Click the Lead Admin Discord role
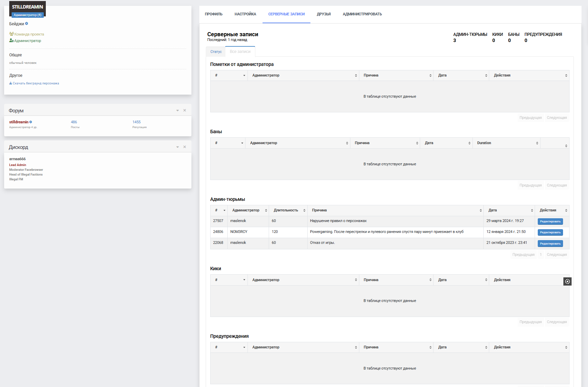This screenshot has height=387, width=588. click(x=17, y=165)
